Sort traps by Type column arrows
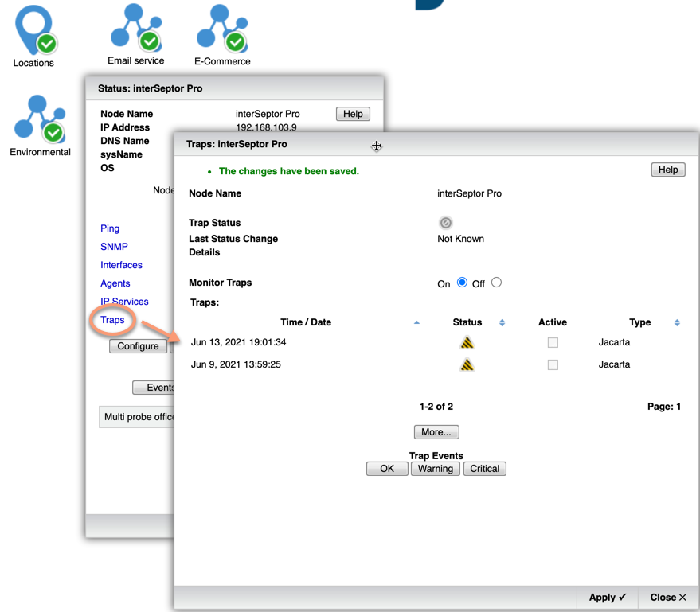 click(x=677, y=322)
